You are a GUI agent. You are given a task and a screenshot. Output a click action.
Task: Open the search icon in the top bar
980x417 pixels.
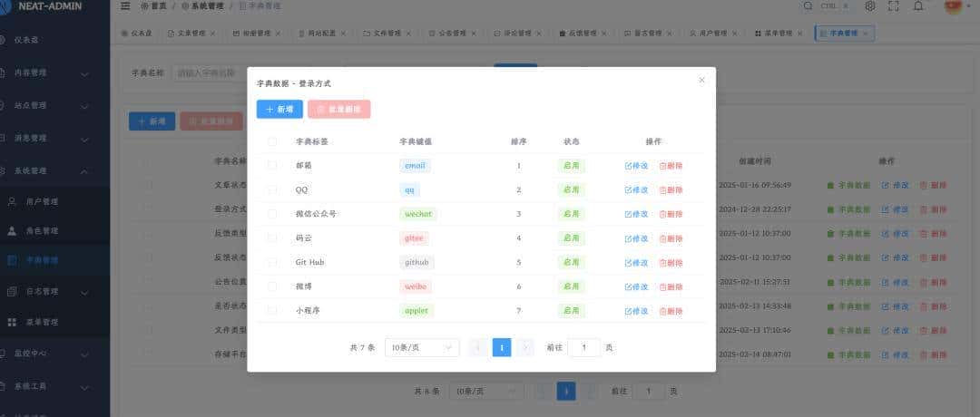808,6
